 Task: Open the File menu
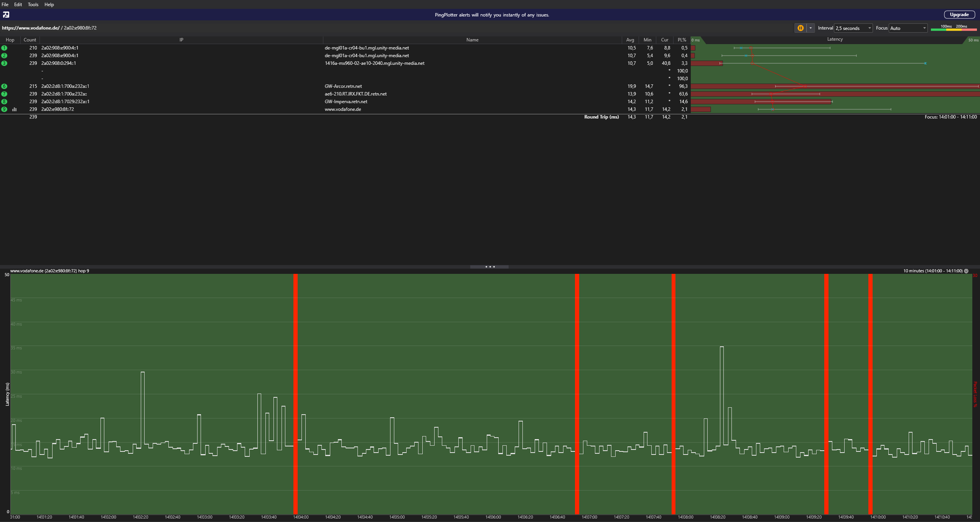point(5,5)
